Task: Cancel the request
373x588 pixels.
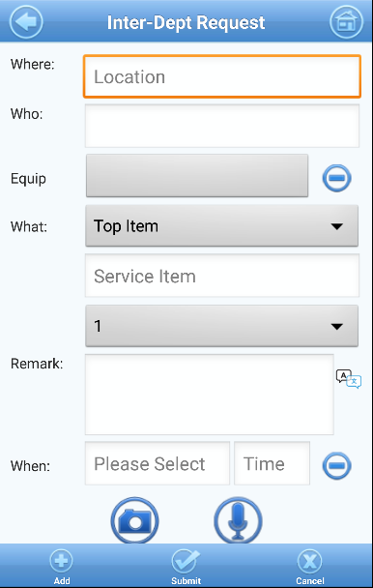Action: (x=309, y=567)
